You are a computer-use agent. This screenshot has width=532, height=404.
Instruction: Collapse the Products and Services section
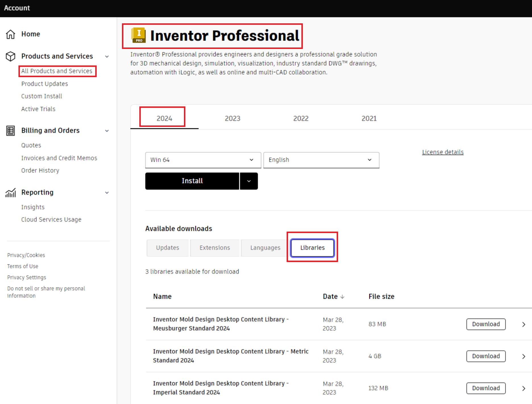click(107, 56)
